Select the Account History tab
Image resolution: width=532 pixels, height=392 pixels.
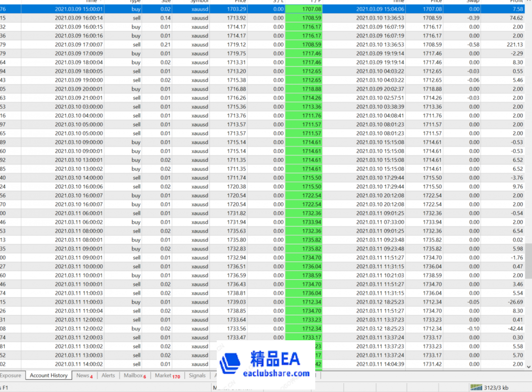(48, 375)
